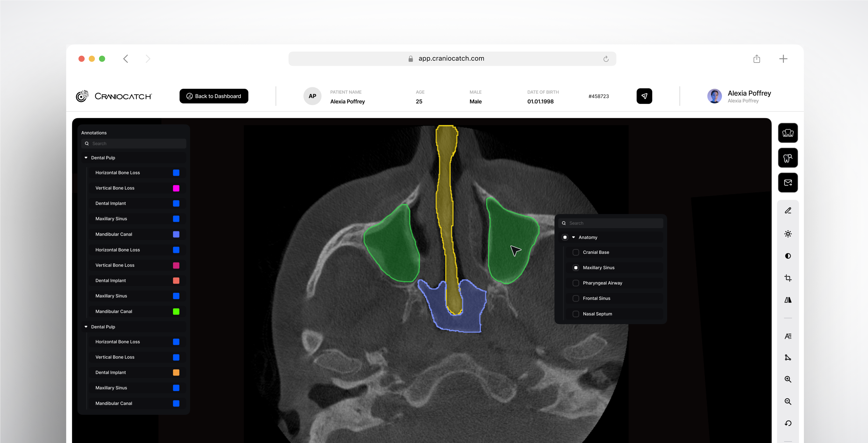The height and width of the screenshot is (443, 868).
Task: Uncheck the Maxillary Sinus checkbox
Action: (576, 268)
